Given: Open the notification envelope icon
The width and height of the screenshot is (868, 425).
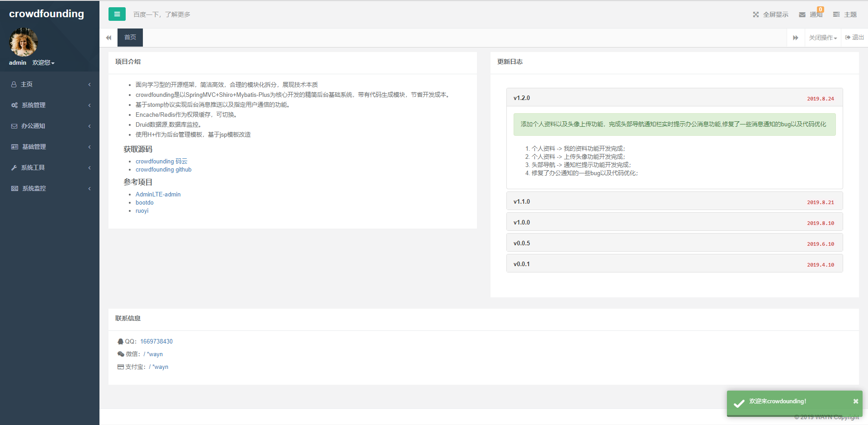Looking at the screenshot, I should pyautogui.click(x=802, y=14).
